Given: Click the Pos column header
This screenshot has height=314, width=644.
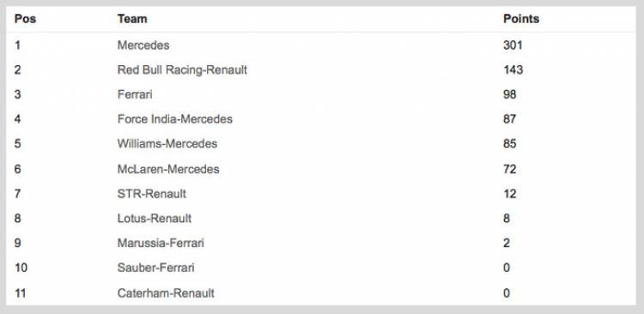Looking at the screenshot, I should point(25,19).
